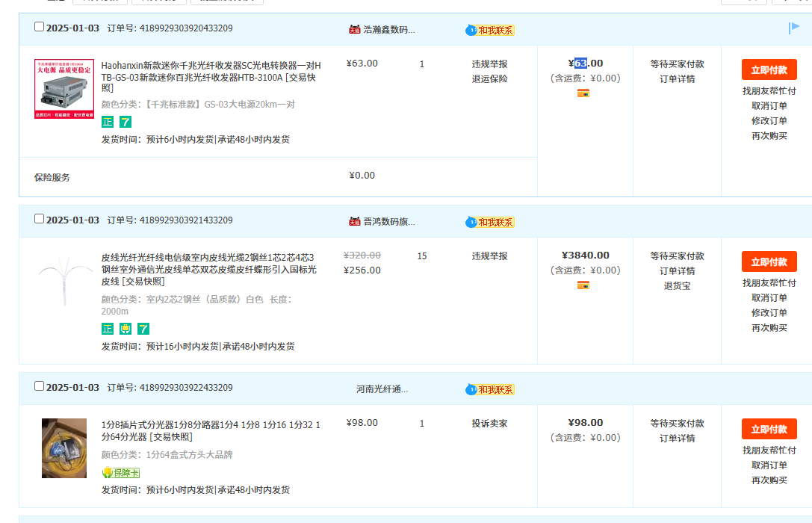Click the flag icon on the first order
Viewport: 812px width, 523px height.
[x=794, y=28]
